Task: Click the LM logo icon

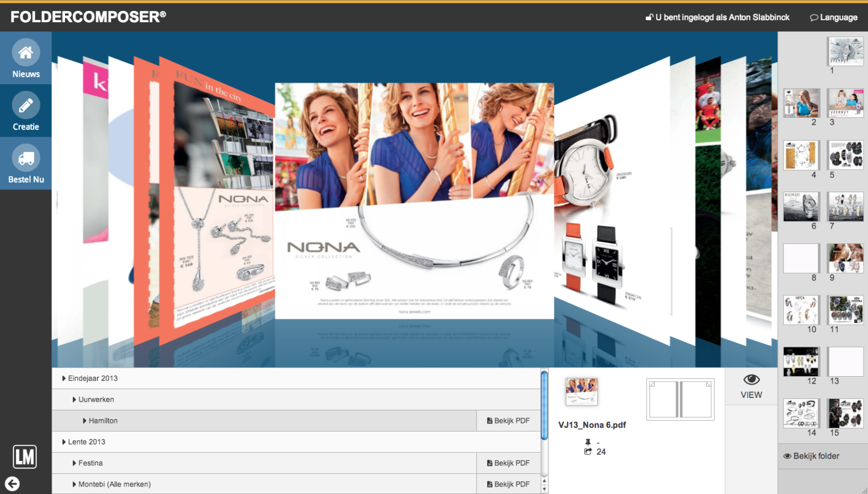Action: click(25, 457)
